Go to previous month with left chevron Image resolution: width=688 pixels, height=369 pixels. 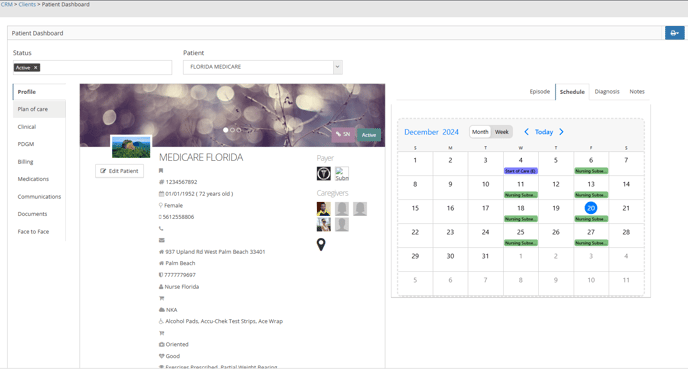(x=526, y=132)
